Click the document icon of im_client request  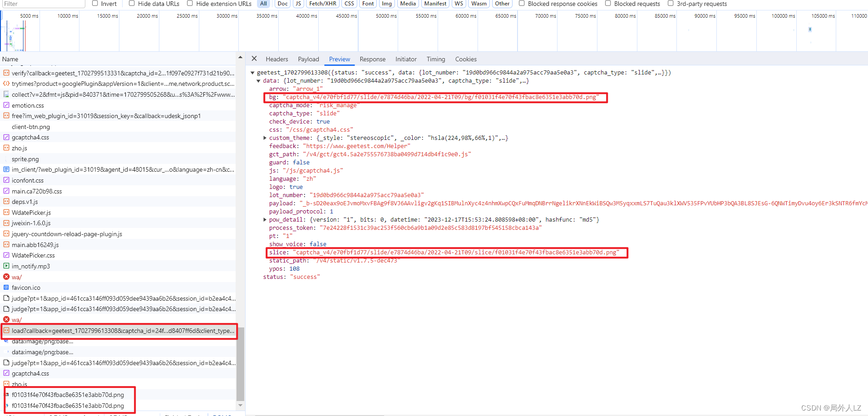6,169
